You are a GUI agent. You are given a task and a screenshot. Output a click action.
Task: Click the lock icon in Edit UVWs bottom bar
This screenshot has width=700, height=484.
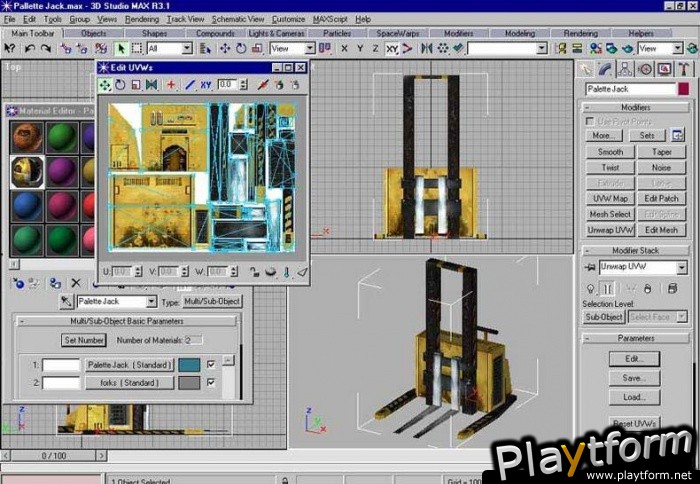point(255,272)
